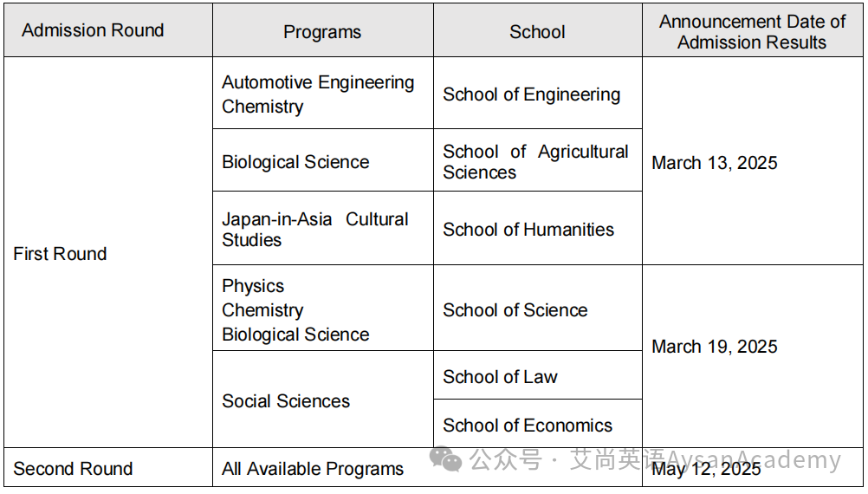Click the Social Sciences cell
The width and height of the screenshot is (868, 494).
[x=323, y=400]
